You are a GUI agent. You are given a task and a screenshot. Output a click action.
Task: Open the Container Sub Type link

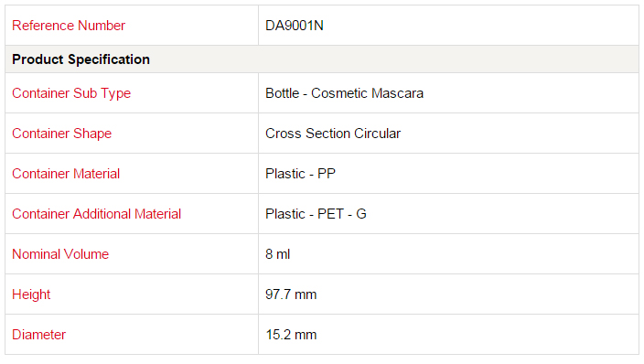click(71, 93)
